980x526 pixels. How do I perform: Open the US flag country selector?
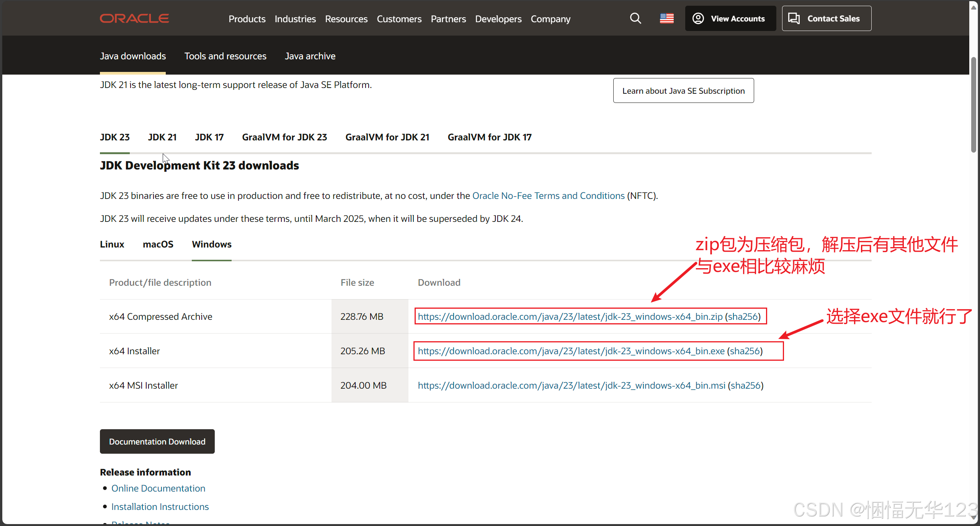(666, 18)
